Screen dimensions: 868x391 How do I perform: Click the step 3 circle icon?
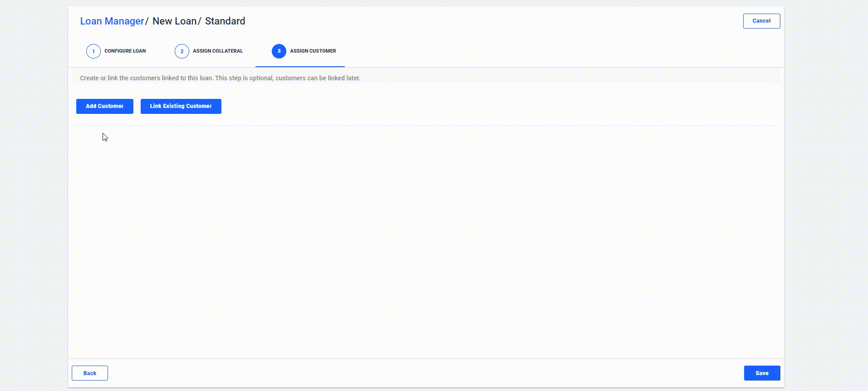pos(279,51)
